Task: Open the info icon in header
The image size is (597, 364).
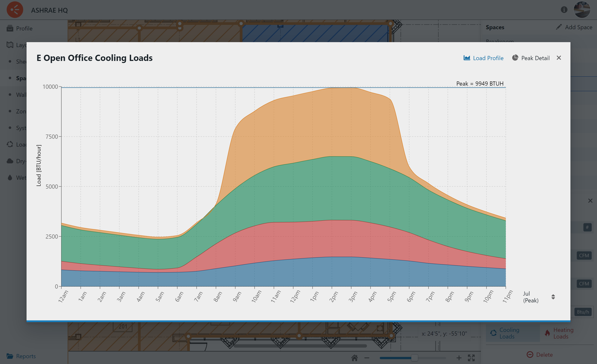Action: (564, 10)
